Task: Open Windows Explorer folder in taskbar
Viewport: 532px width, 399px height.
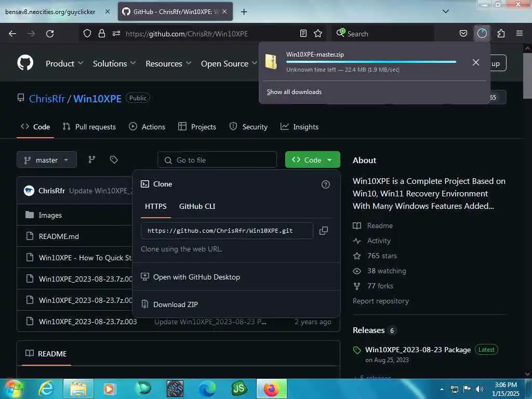Action: (x=78, y=389)
